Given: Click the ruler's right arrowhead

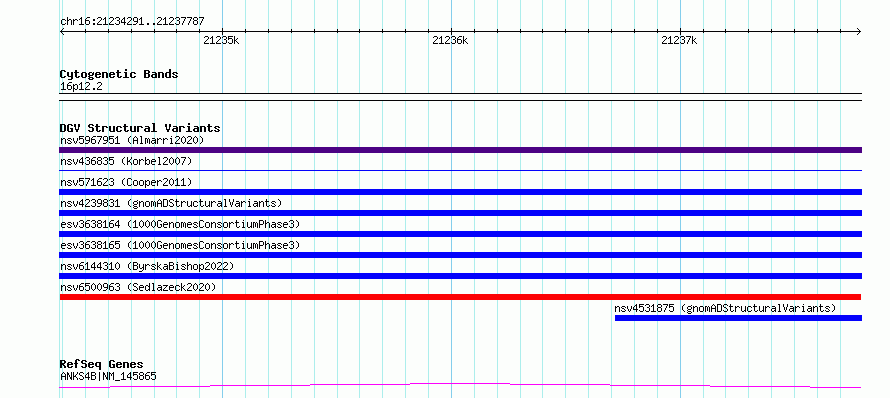Looking at the screenshot, I should coord(859,31).
